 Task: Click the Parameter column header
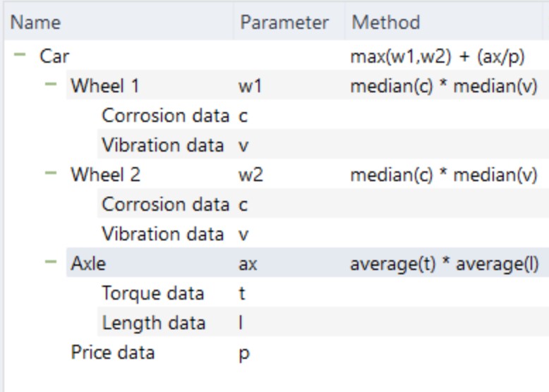pos(284,23)
